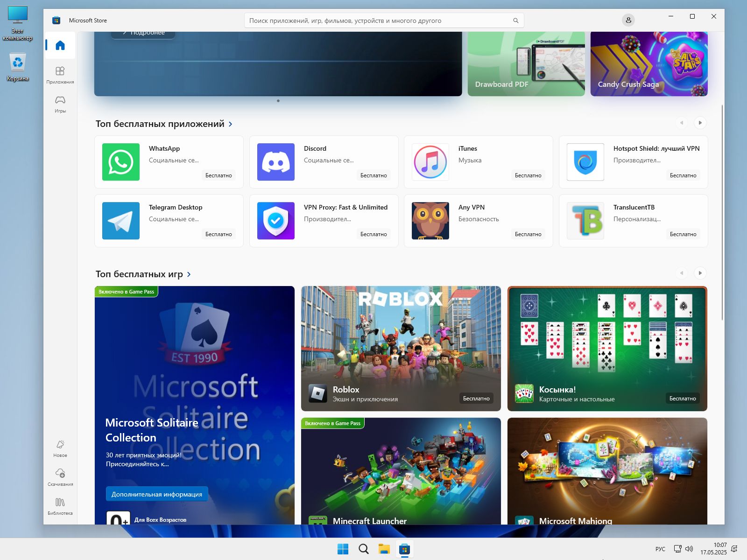The height and width of the screenshot is (560, 747).
Task: Open the Новое section in the sidebar
Action: [x=60, y=448]
